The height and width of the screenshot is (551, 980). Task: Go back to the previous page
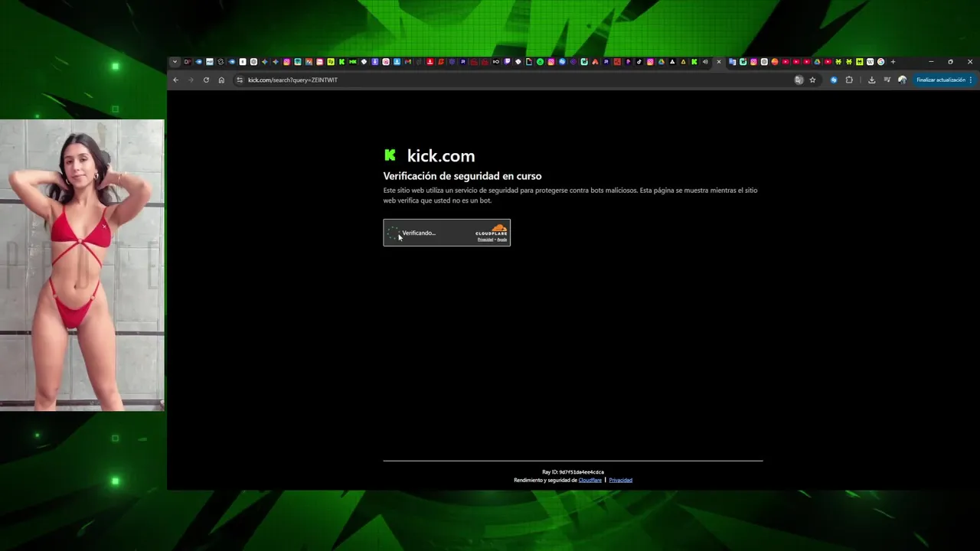[175, 80]
